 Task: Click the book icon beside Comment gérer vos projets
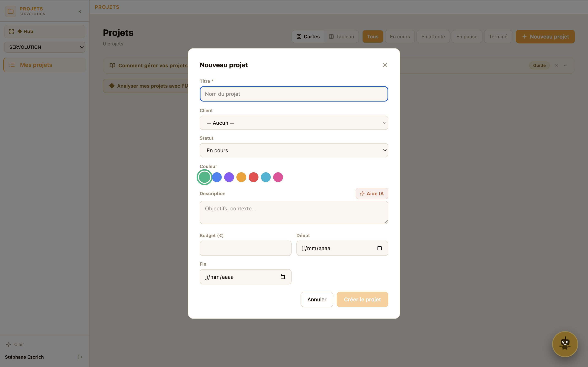coord(112,65)
